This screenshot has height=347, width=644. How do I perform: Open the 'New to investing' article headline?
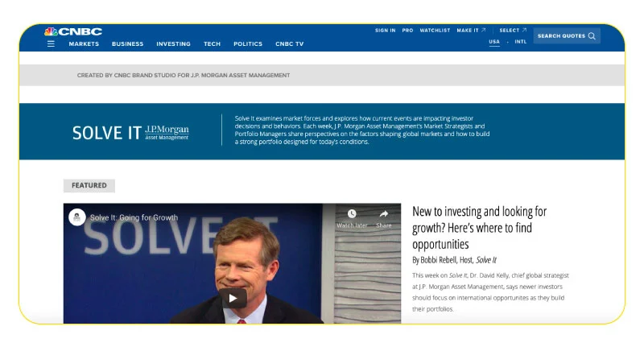pos(479,228)
